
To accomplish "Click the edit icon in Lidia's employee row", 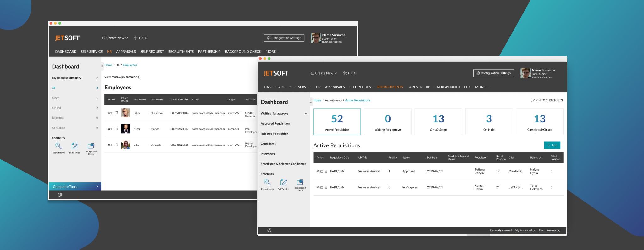I will 113,145.
